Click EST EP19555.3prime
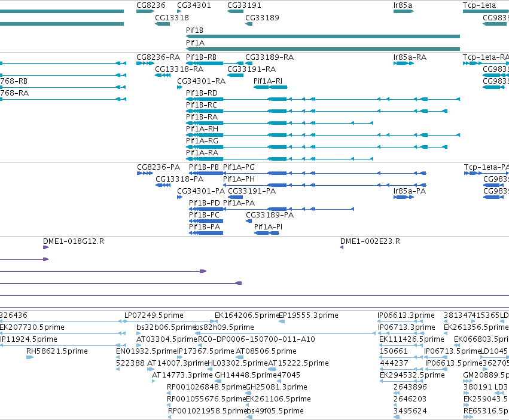 point(309,315)
